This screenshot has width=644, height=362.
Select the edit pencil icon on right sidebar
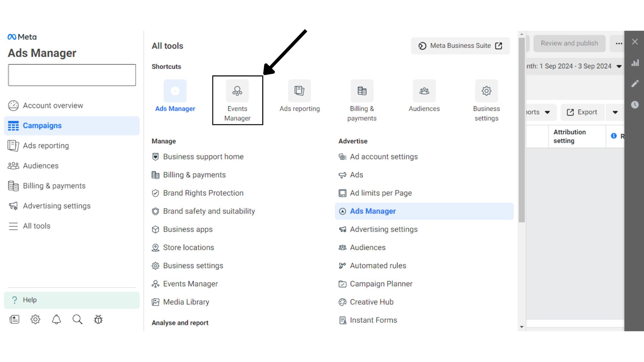[x=635, y=83]
